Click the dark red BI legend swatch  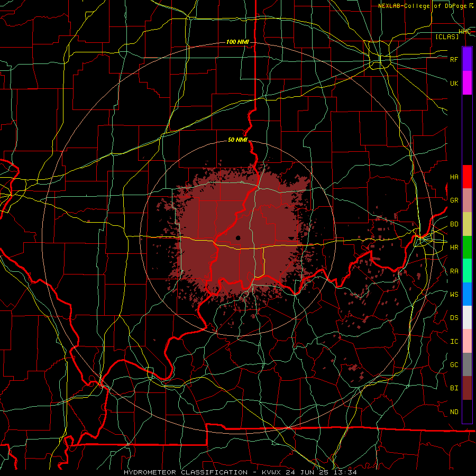coord(467,388)
